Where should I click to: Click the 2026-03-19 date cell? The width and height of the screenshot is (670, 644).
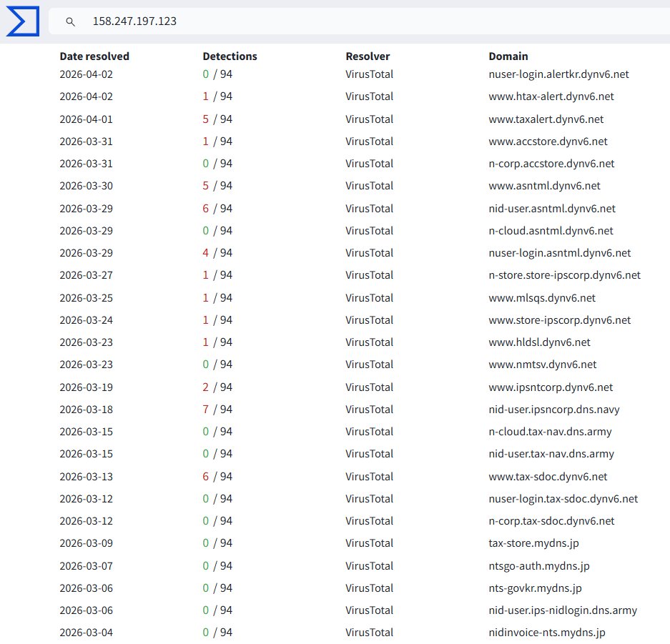(87, 387)
